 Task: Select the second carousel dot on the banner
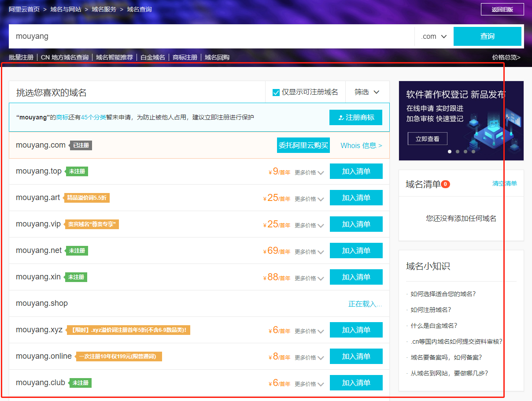point(458,152)
